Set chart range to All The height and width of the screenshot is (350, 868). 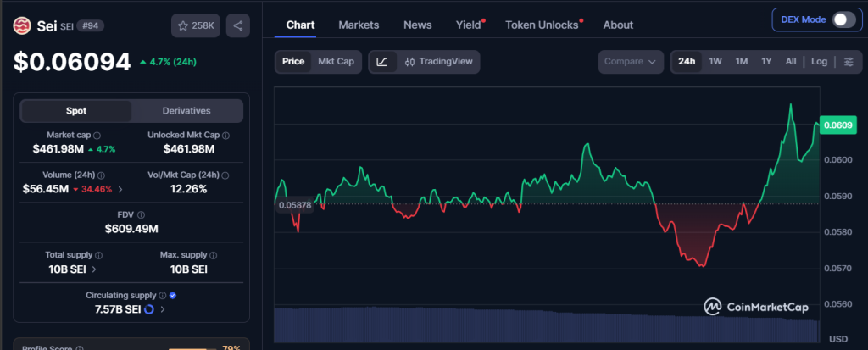click(791, 62)
